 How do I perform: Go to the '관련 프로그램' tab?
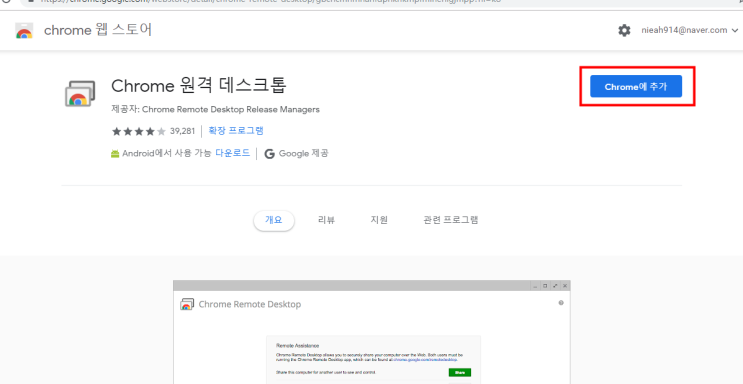tap(451, 220)
